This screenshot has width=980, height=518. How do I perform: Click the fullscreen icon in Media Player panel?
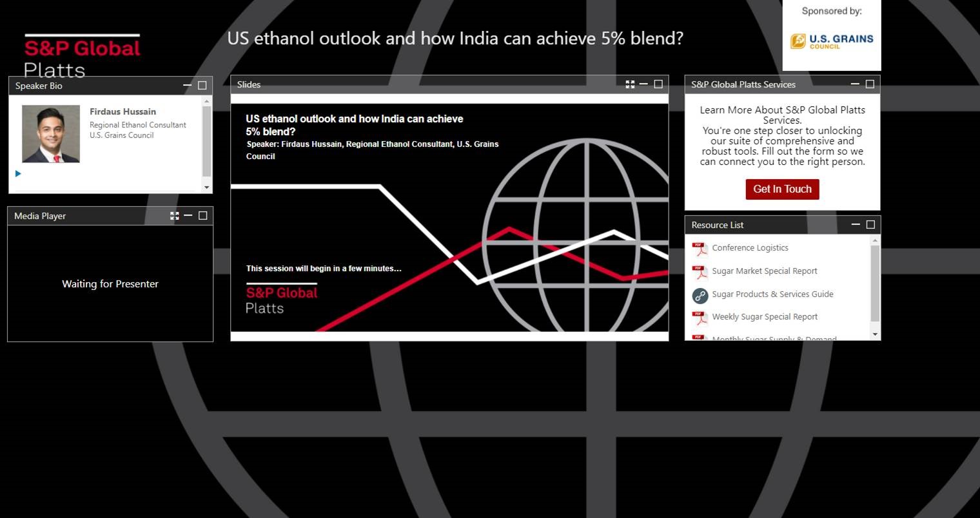(174, 216)
